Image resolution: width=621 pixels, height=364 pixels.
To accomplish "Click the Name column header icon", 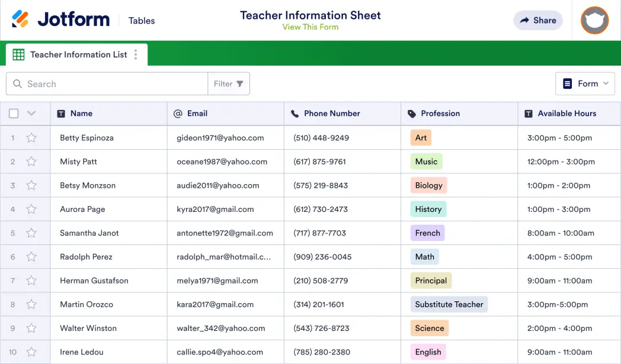I will click(x=61, y=114).
